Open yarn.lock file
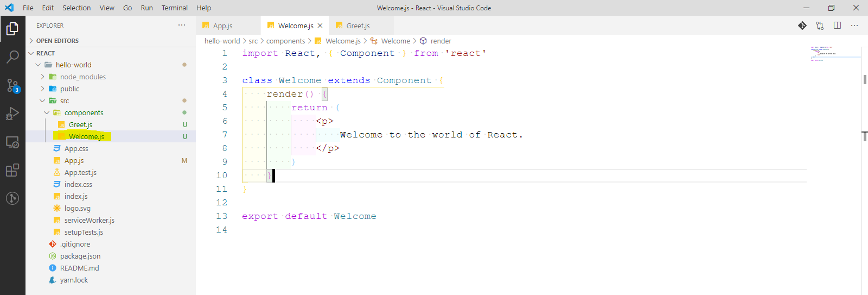The height and width of the screenshot is (295, 868). [111, 280]
